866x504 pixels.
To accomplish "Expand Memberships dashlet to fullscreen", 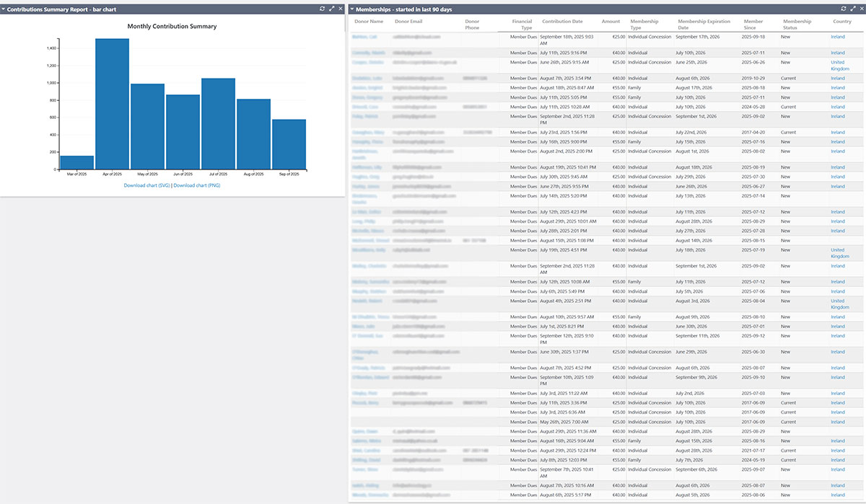I will pos(852,9).
